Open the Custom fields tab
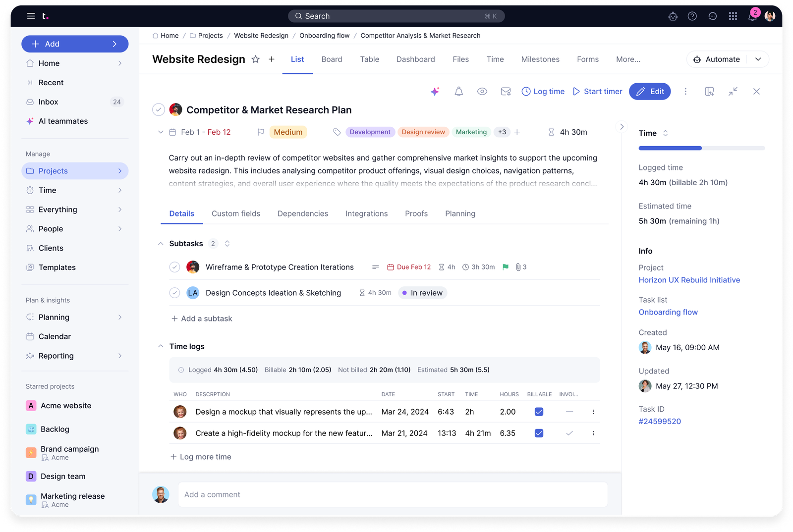The image size is (793, 532). pyautogui.click(x=236, y=214)
